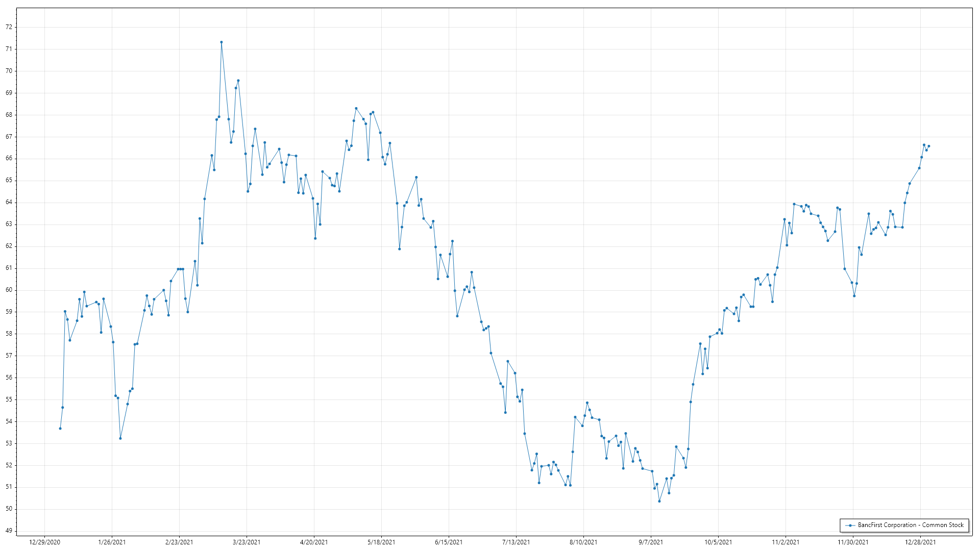
Task: Click the 54 y-axis value label
Action: coord(9,421)
